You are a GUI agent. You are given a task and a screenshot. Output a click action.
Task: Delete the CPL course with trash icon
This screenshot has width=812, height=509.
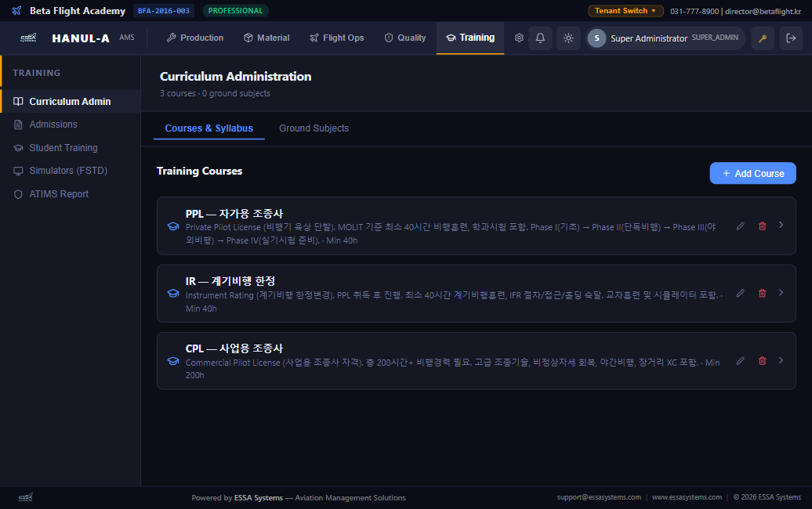[x=763, y=361]
